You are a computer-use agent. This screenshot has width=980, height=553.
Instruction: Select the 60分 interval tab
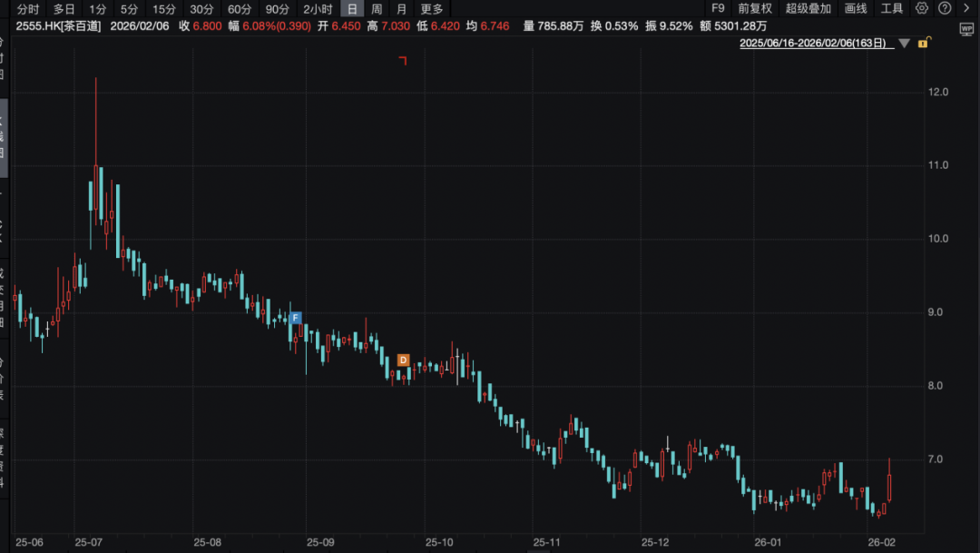[240, 9]
